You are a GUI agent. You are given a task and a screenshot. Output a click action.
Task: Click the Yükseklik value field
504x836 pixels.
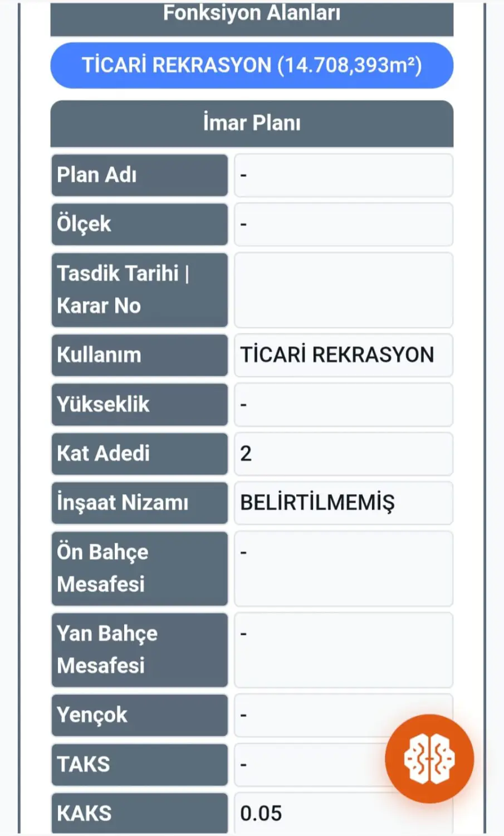[344, 405]
